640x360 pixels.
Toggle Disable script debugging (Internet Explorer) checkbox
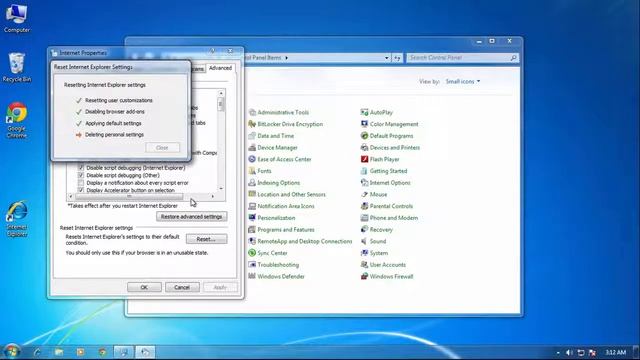(x=81, y=168)
